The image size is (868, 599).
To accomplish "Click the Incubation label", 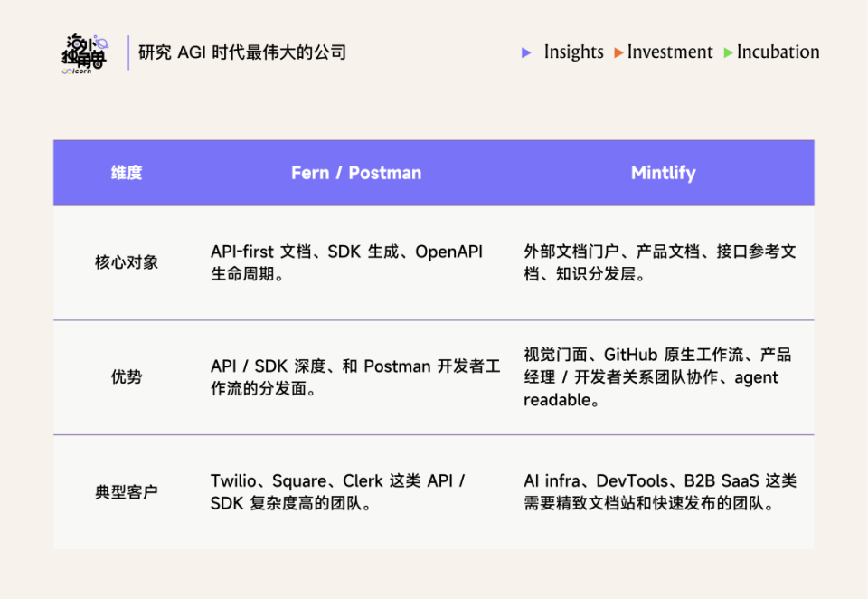I will 778,52.
